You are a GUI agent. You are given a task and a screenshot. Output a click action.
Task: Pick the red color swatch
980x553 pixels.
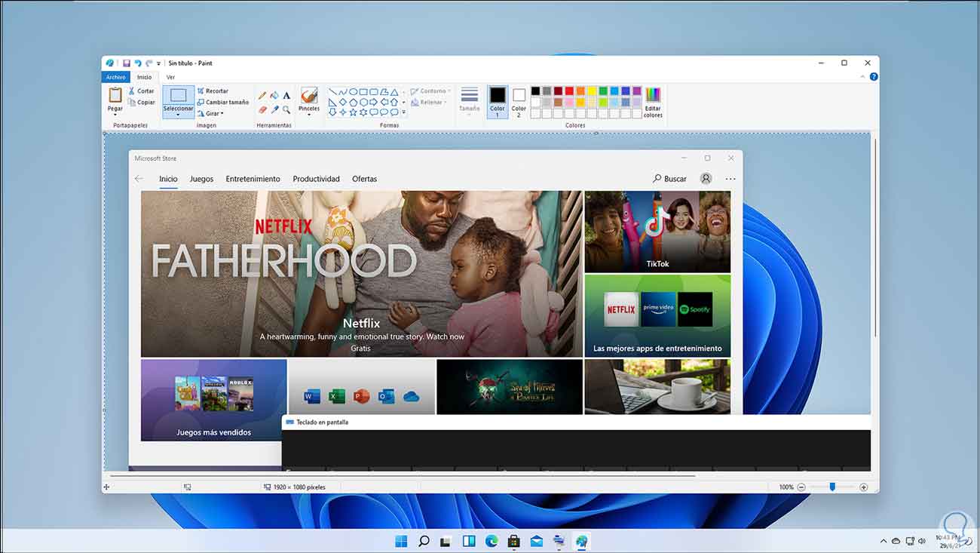[x=569, y=91]
